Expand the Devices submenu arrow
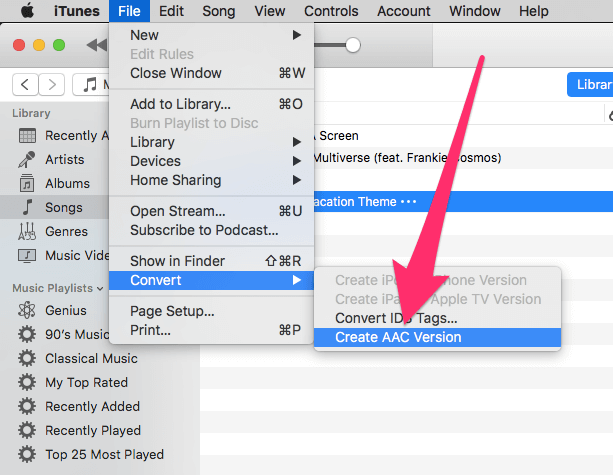Viewport: 613px width, 475px height. [296, 161]
